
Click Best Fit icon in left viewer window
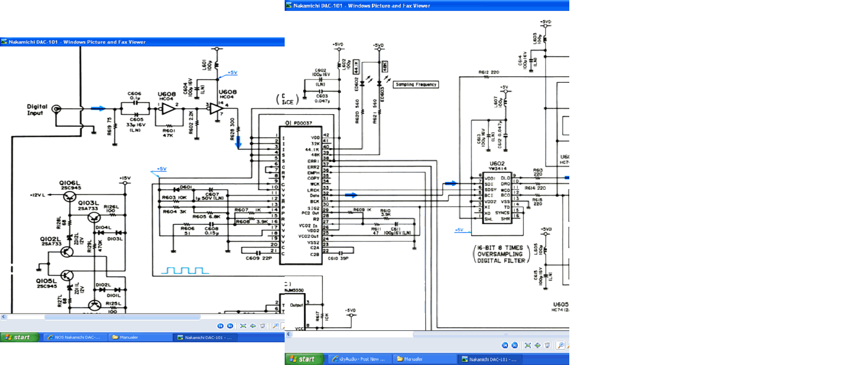pos(243,326)
